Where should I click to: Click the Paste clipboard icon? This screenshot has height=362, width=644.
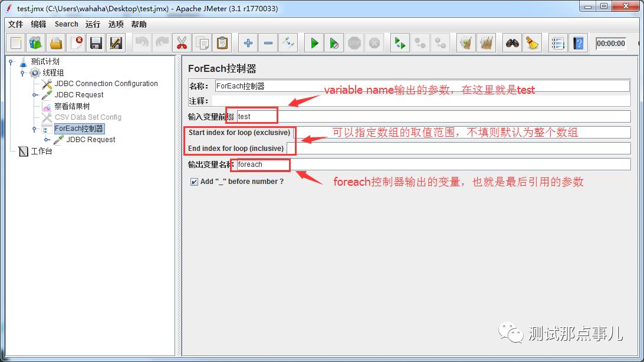pos(222,42)
